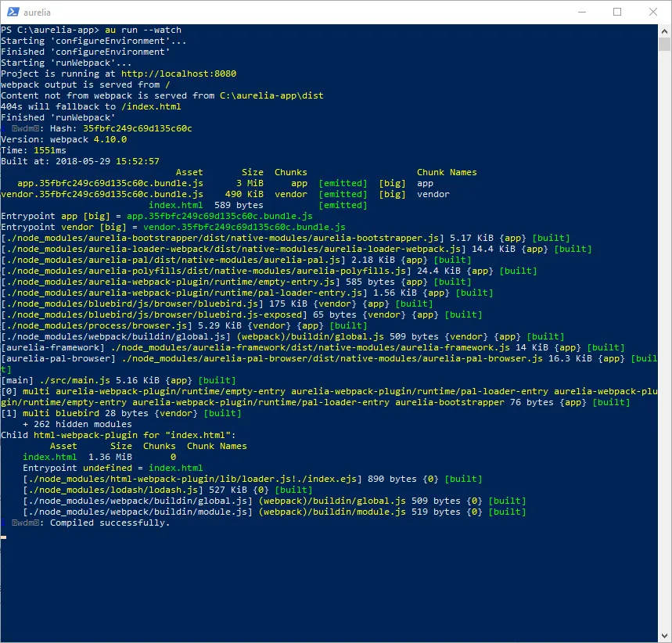Click the html-webpack-plugin loader.js line
672x643 pixels.
[253, 480]
